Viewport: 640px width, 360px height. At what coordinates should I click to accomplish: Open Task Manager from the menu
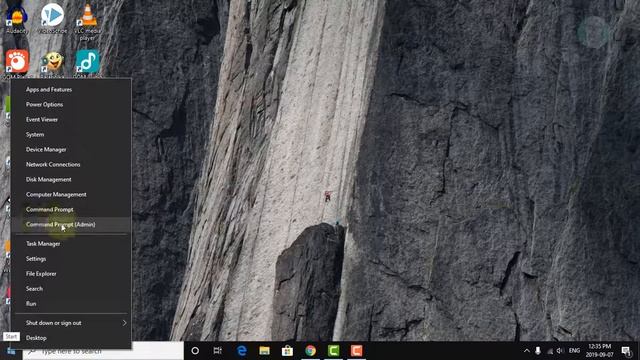point(71,244)
